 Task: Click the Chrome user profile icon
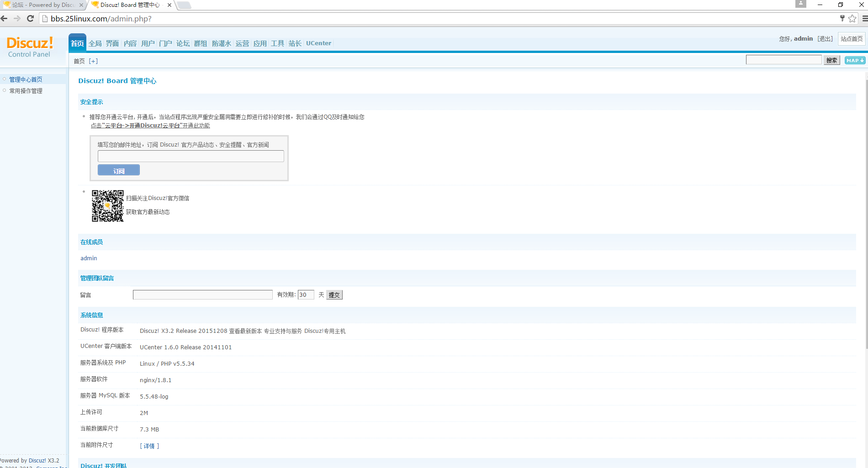(800, 4)
